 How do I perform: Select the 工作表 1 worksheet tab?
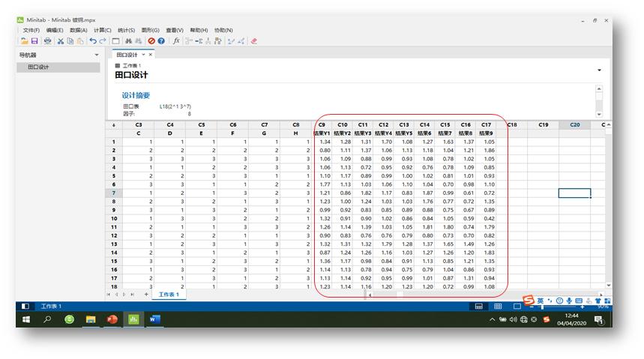click(x=169, y=295)
